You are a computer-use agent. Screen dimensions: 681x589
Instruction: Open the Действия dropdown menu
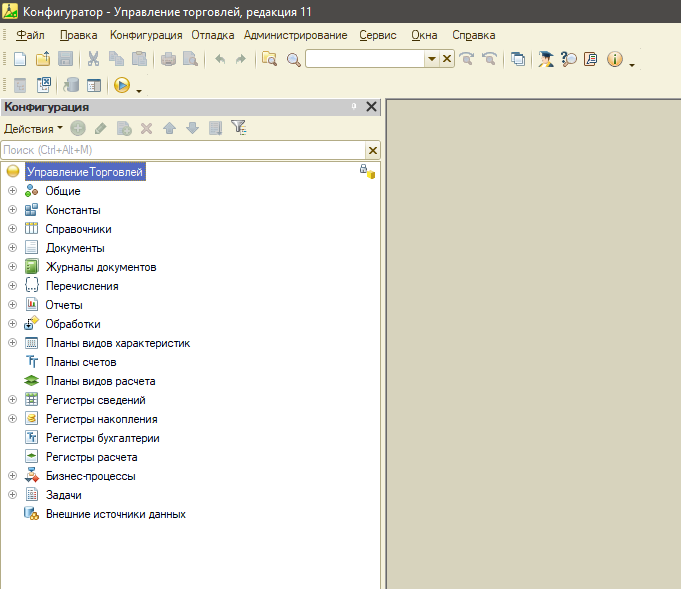tap(33, 129)
